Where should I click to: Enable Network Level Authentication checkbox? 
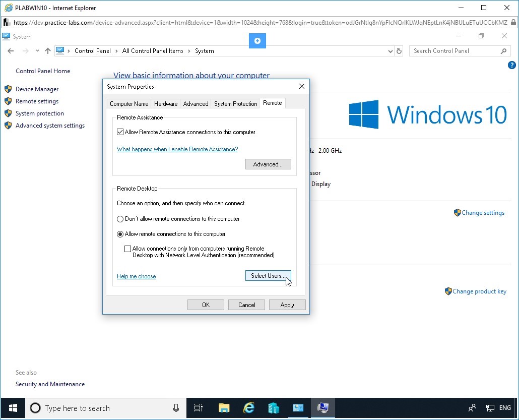[x=128, y=249]
